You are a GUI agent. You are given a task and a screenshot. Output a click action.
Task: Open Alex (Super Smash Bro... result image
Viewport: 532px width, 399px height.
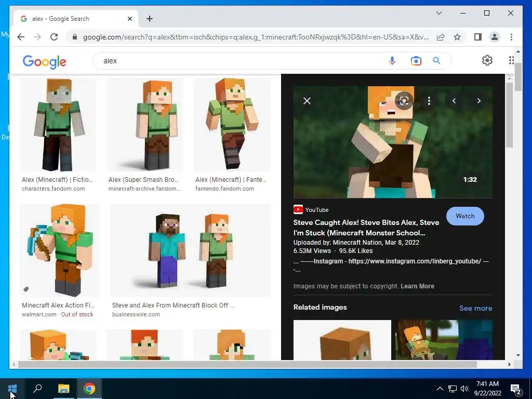(x=145, y=125)
